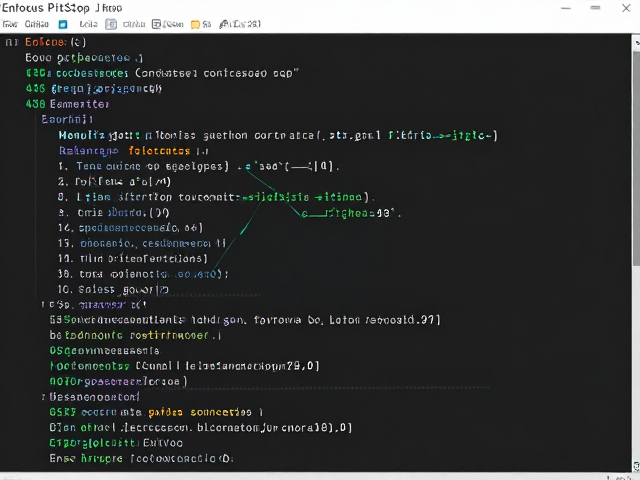Click the scrollbar down arrow at bottom right
640x480 pixels.
(x=636, y=466)
